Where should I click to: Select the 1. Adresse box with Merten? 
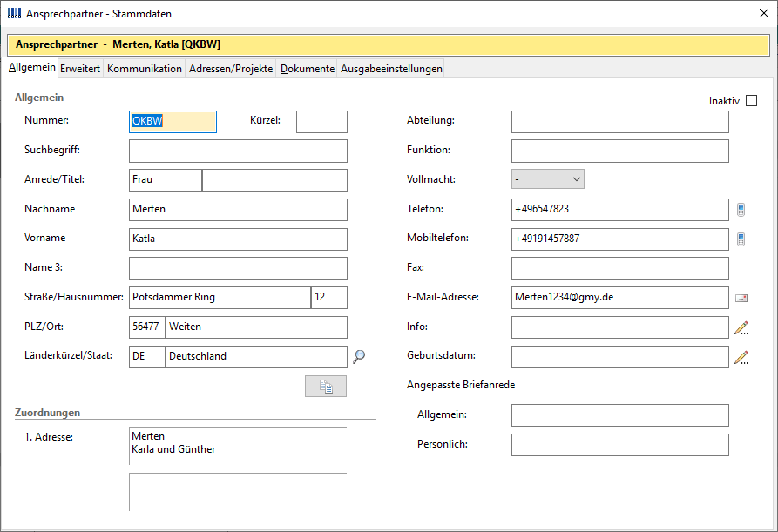pos(238,446)
